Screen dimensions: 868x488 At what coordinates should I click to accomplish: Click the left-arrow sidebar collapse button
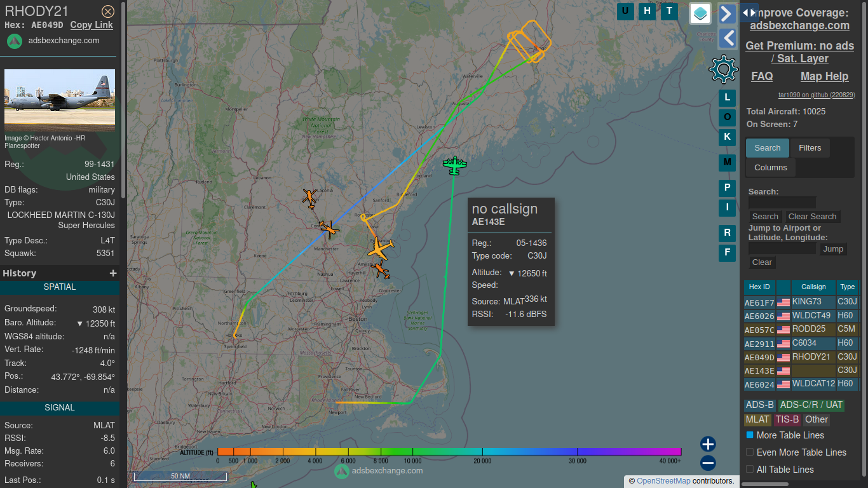[728, 39]
